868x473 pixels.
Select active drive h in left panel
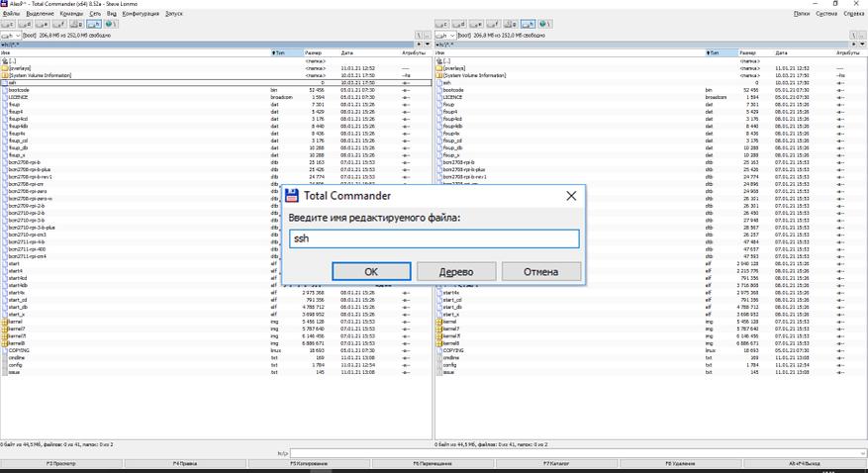(x=94, y=25)
